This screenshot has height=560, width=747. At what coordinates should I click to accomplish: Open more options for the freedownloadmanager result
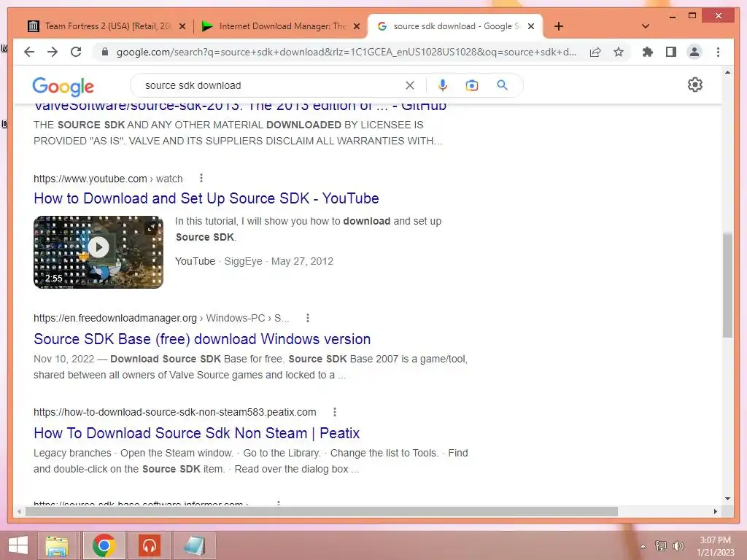(x=308, y=318)
